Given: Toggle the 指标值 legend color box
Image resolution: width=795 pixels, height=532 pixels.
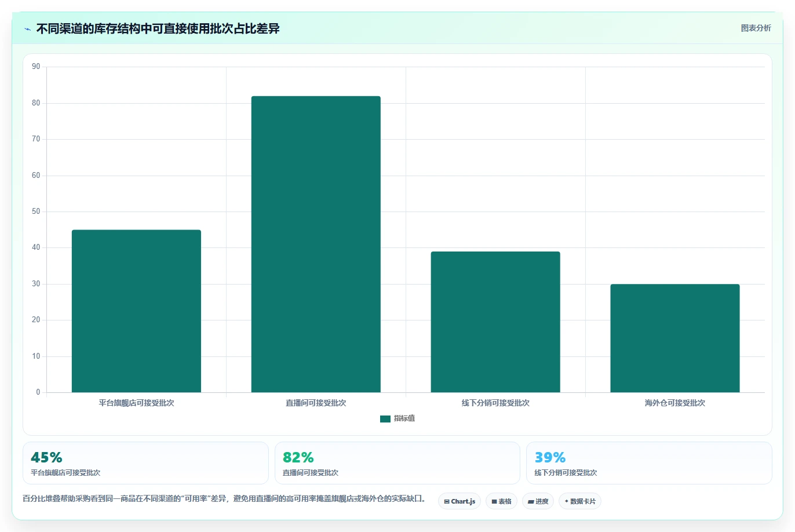Looking at the screenshot, I should [x=385, y=418].
